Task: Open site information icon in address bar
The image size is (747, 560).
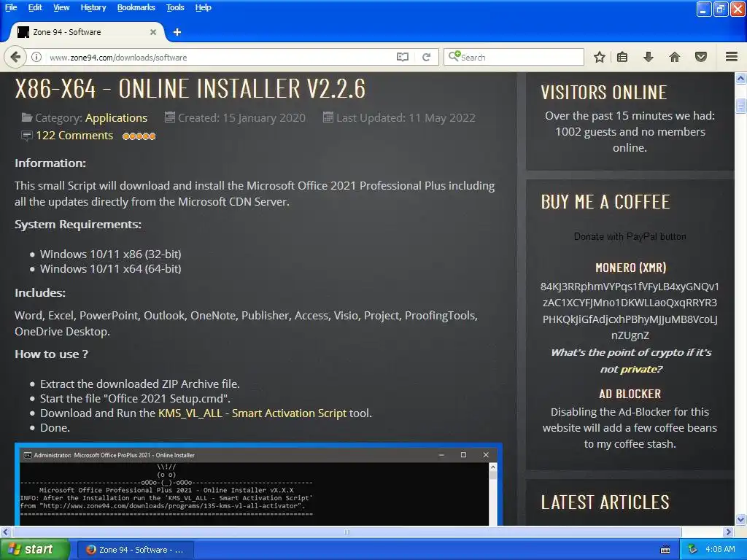Action: coord(36,57)
